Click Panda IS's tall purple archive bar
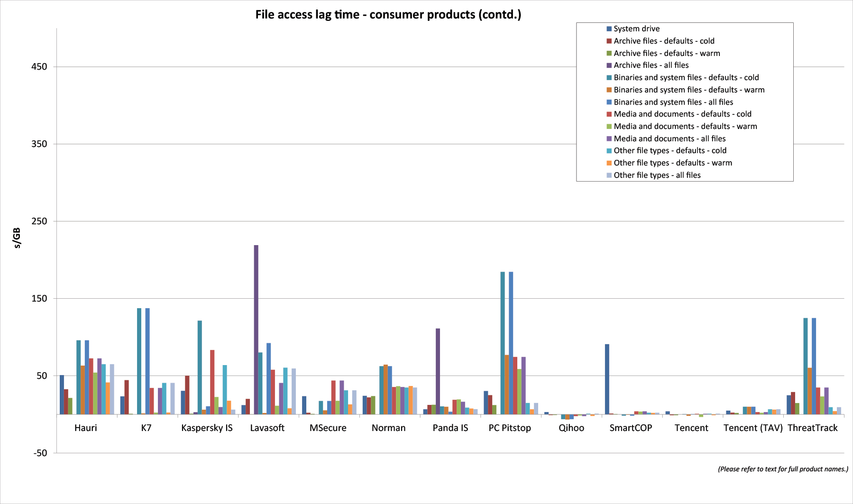Viewport: 853px width, 504px height. click(438, 371)
